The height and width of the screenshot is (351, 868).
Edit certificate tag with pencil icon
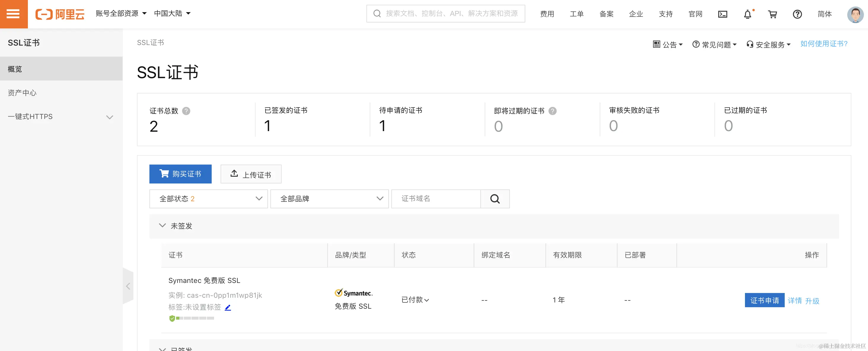[228, 307]
